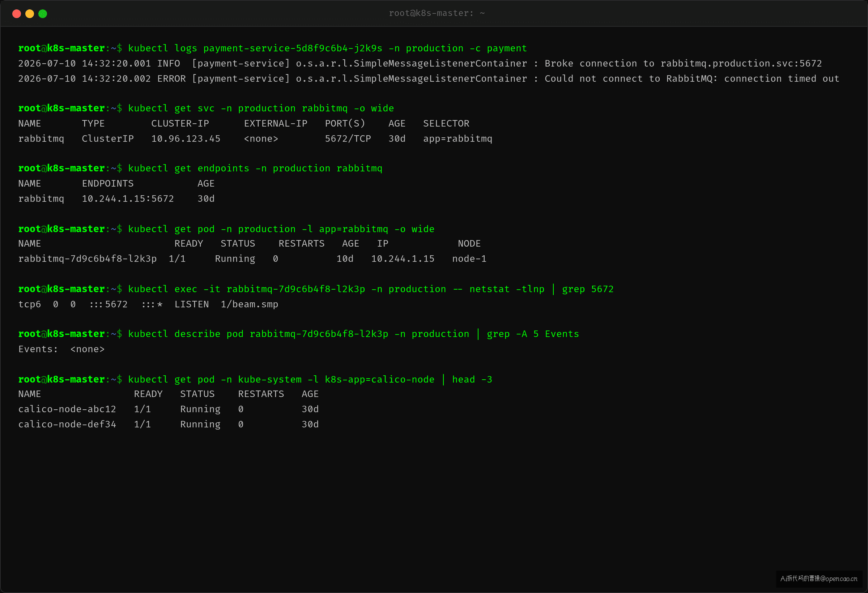The width and height of the screenshot is (868, 593).
Task: Select pod name calico-node-abc12
Action: pos(67,409)
